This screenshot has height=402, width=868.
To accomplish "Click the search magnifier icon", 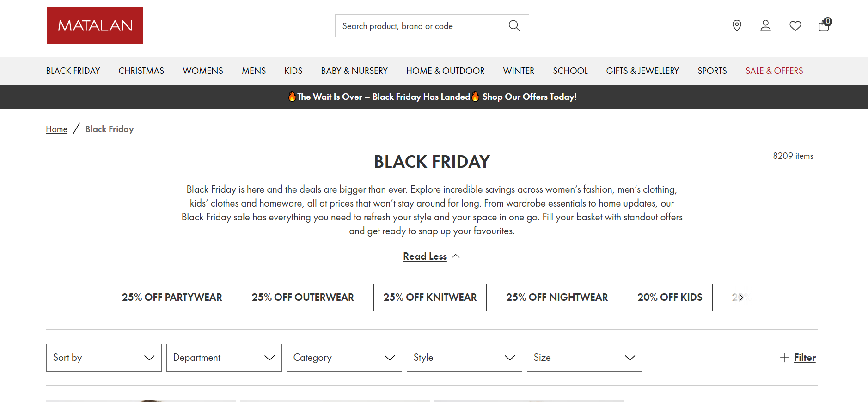I will (x=514, y=25).
